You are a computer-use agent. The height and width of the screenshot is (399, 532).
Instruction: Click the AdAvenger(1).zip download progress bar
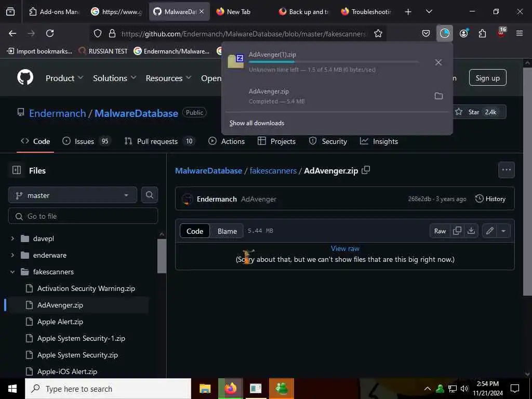[333, 62]
